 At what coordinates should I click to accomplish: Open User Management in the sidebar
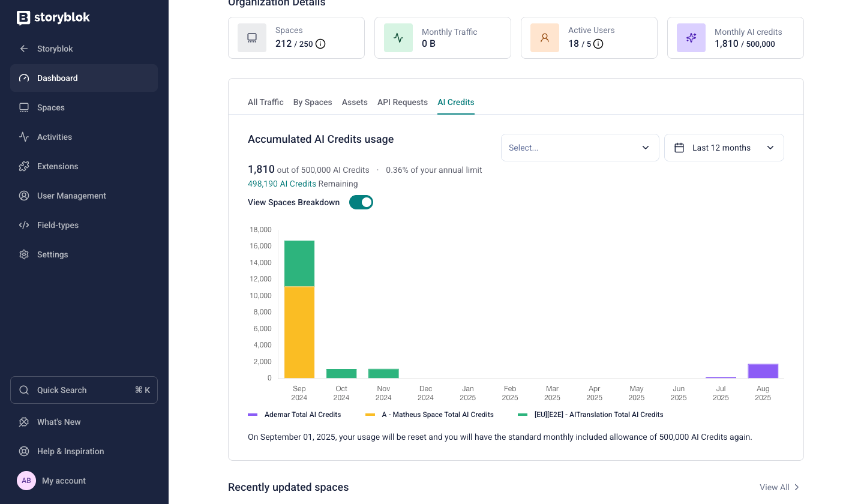click(x=71, y=196)
